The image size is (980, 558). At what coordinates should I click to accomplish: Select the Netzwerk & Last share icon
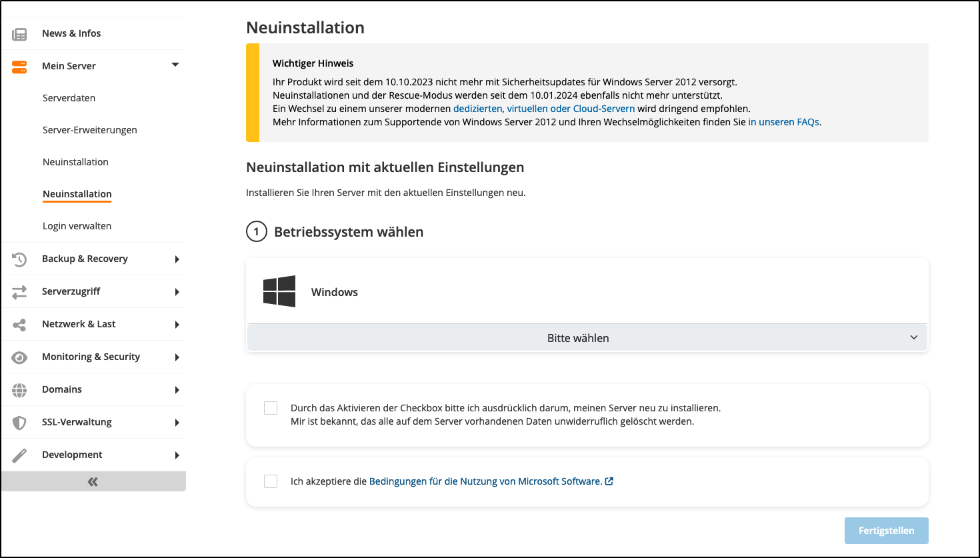20,324
